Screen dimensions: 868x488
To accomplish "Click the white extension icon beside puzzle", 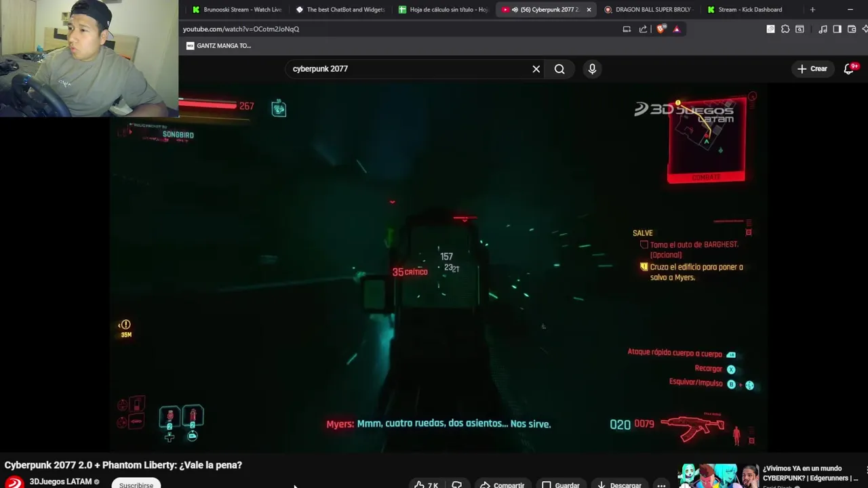I will click(x=770, y=29).
